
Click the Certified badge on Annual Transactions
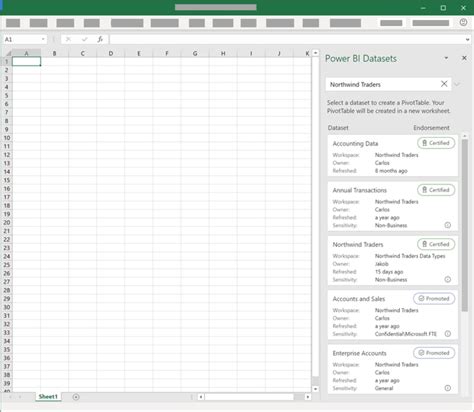tap(436, 190)
